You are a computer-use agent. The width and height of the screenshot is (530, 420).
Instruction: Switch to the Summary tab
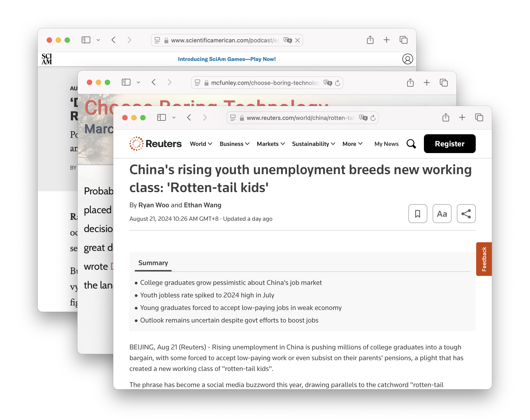coord(153,263)
